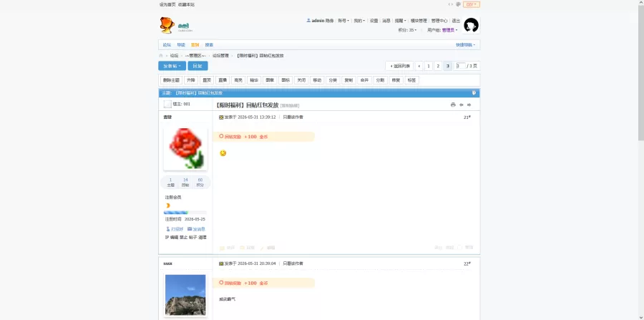The image size is (644, 320).
Task: Click the print thread icon
Action: click(453, 105)
